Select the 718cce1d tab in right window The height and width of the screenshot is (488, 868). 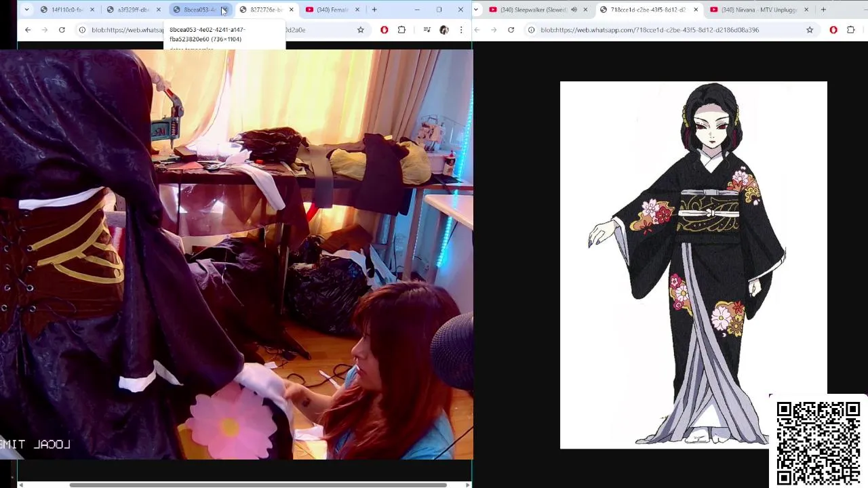point(648,9)
